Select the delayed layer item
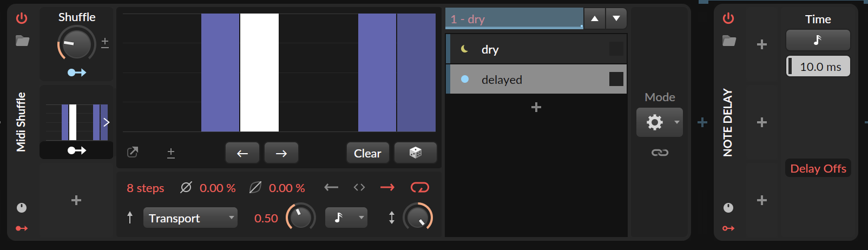 coord(530,80)
